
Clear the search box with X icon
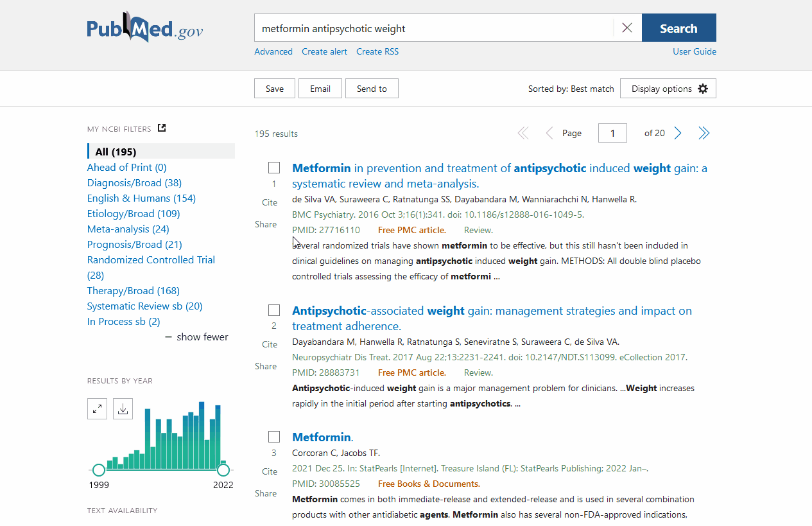pos(627,28)
